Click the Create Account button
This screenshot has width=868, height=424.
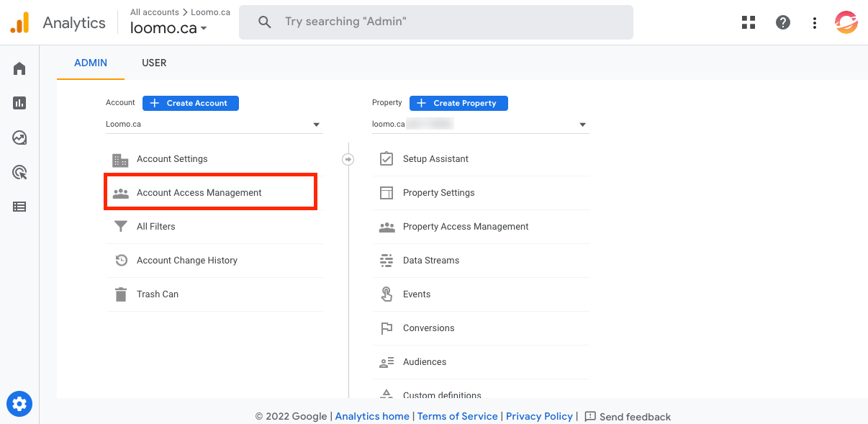coord(191,103)
